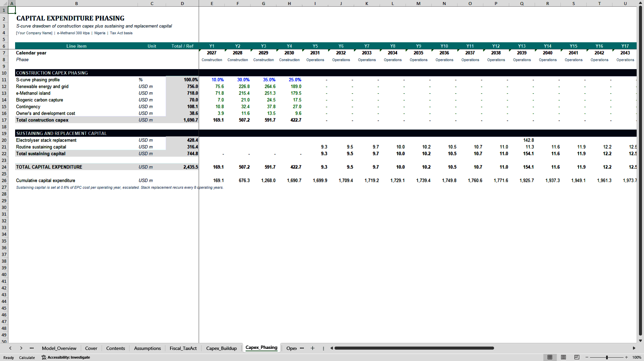
Task: Select calendar year 2031 cell
Action: 315,53
